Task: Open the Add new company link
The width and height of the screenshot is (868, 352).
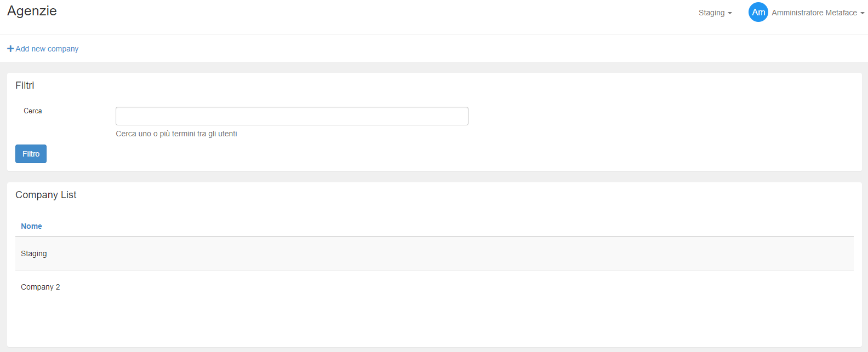Action: (x=47, y=49)
